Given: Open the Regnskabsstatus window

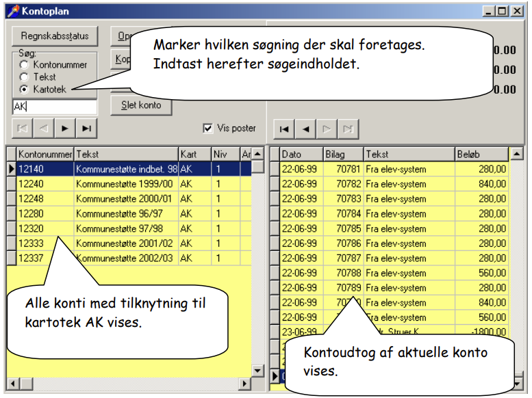Looking at the screenshot, I should pos(55,36).
